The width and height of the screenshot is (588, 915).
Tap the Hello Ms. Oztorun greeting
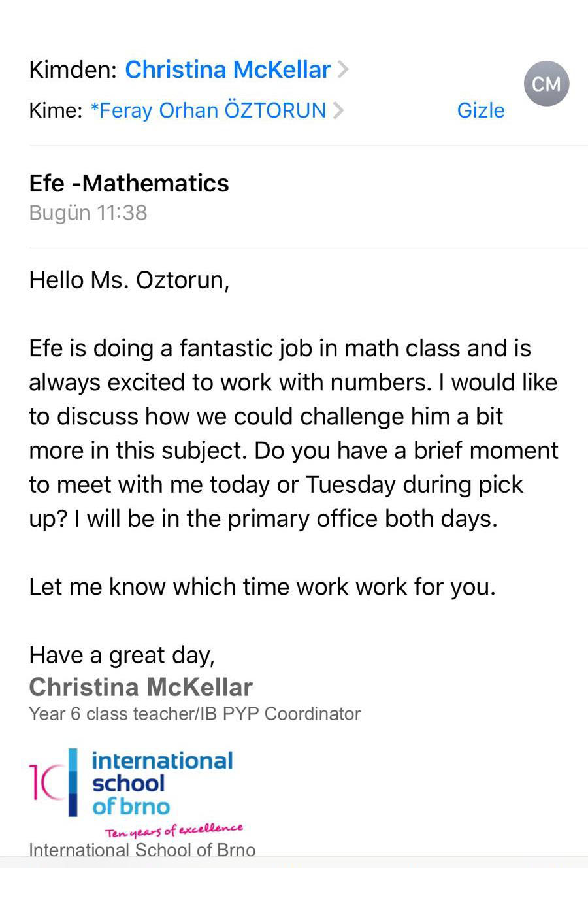coord(129,280)
